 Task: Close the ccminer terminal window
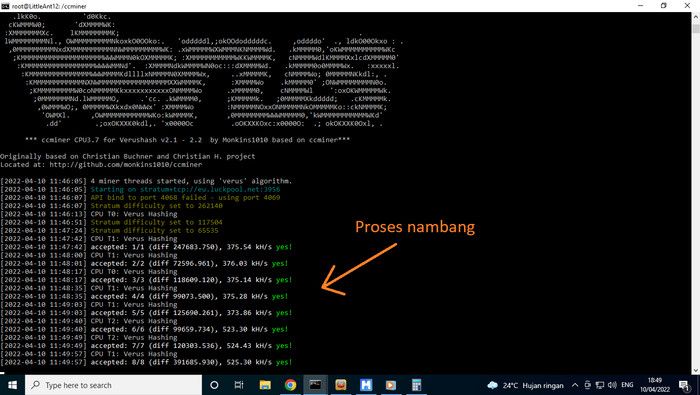click(x=688, y=6)
